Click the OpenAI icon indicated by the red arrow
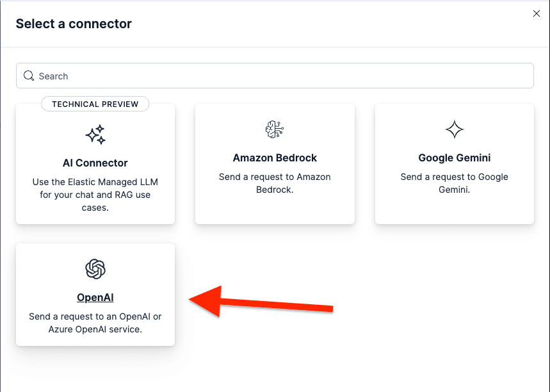 coord(95,270)
